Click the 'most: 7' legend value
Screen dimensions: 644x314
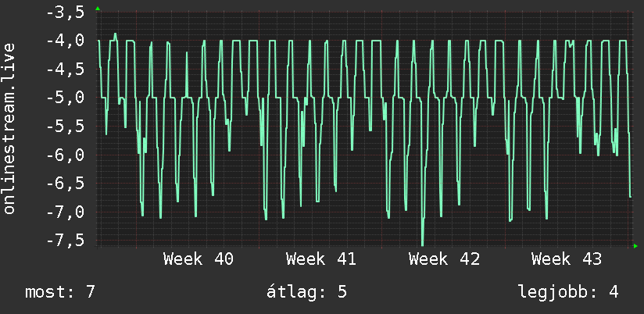pyautogui.click(x=60, y=292)
